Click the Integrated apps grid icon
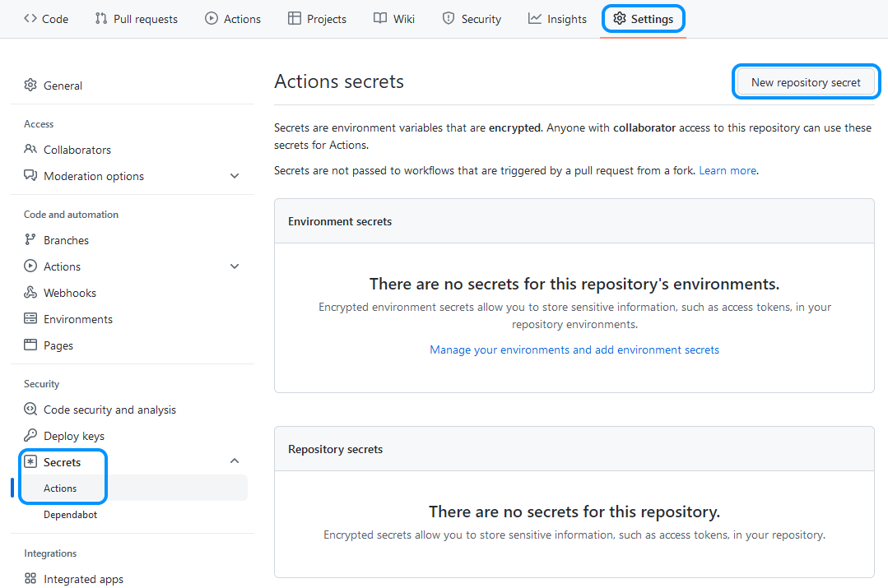Viewport: 888px width, 588px height. click(x=30, y=578)
